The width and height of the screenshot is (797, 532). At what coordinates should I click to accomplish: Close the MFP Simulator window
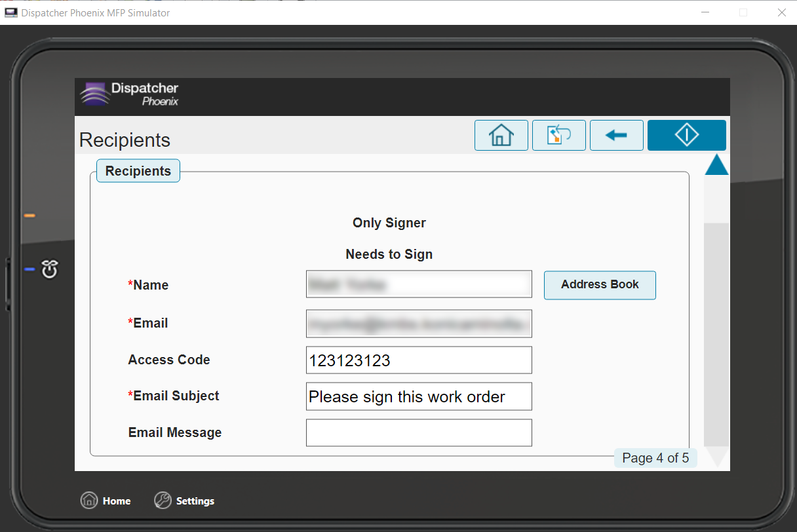(781, 12)
